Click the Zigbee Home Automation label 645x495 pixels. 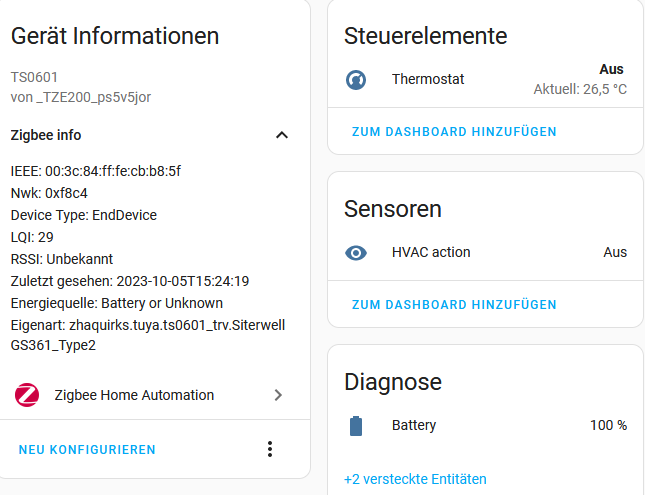pos(134,395)
